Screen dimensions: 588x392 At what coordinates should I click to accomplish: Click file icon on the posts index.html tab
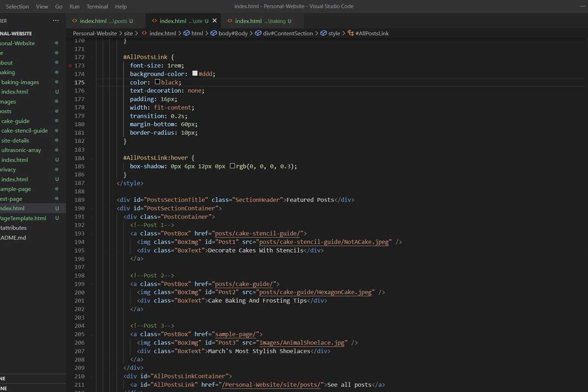coord(74,21)
